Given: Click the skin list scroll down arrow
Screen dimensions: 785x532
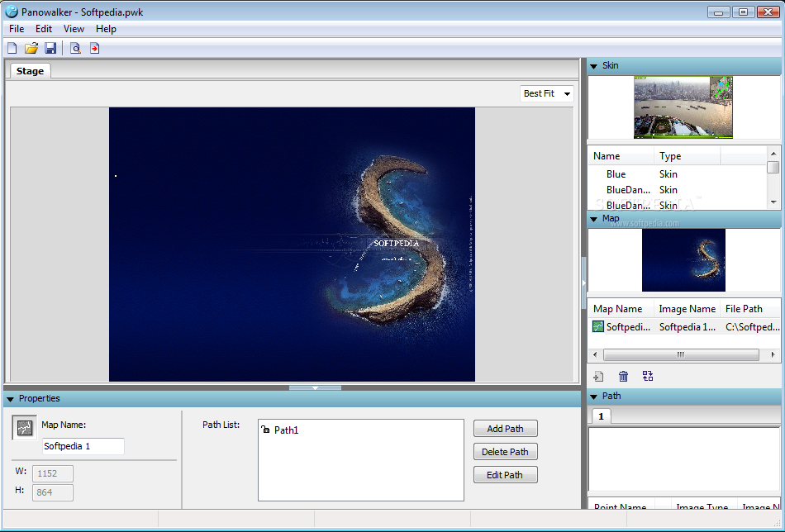Looking at the screenshot, I should point(773,202).
